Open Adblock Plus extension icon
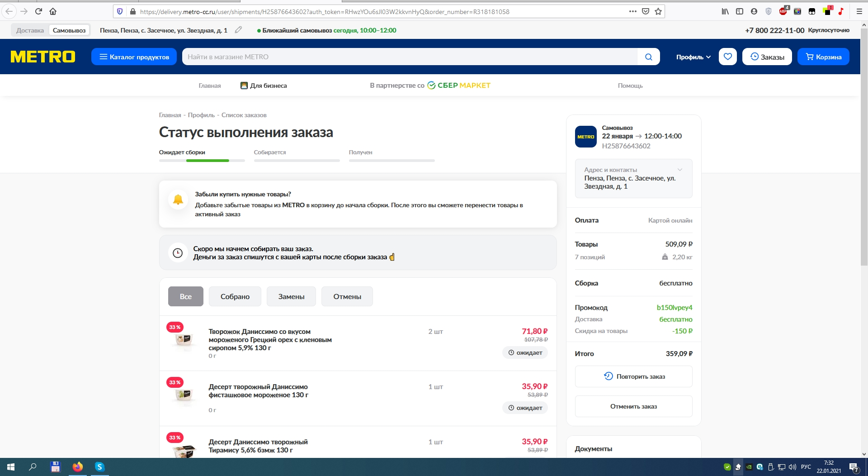Viewport: 868px width, 476px height. click(783, 11)
